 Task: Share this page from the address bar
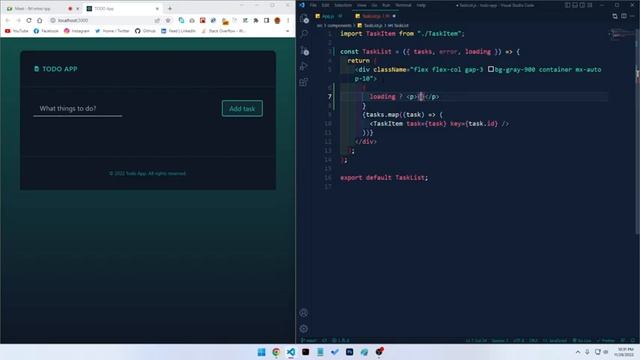(x=157, y=20)
